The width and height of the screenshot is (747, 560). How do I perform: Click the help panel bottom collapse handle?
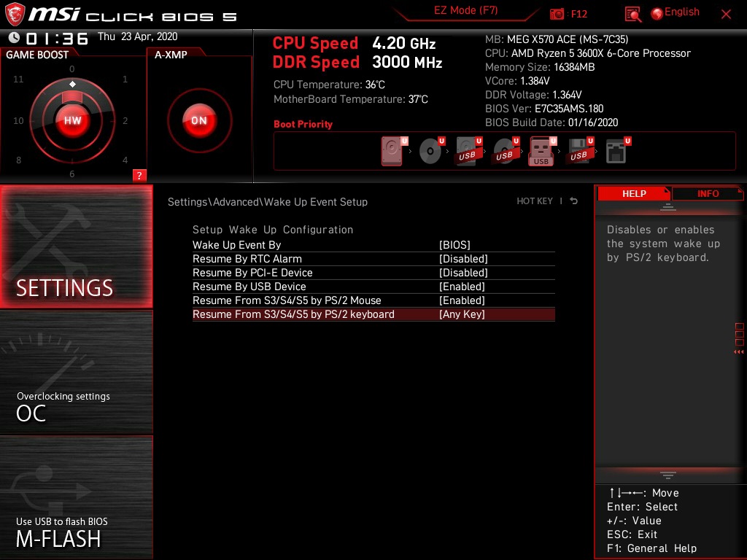(x=668, y=475)
